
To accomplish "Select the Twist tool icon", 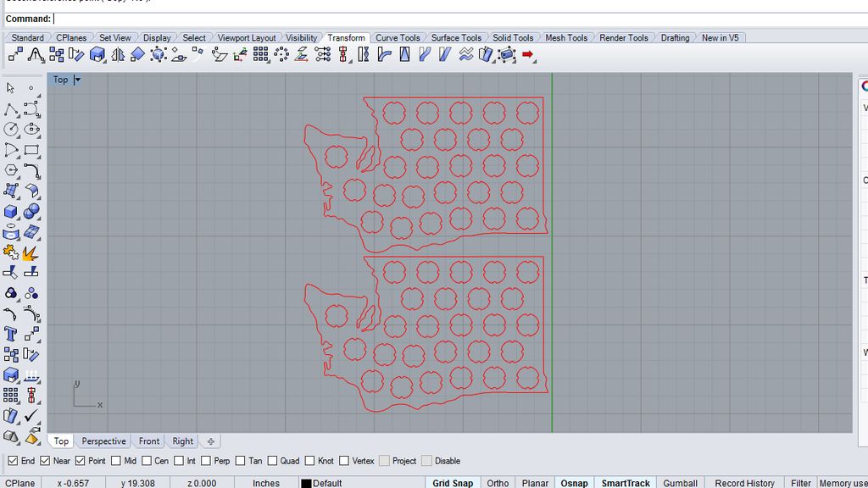I will click(x=363, y=54).
